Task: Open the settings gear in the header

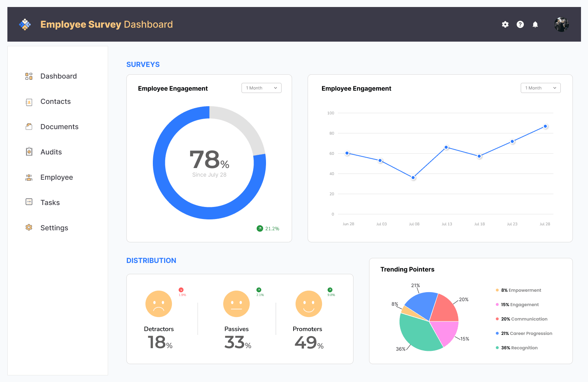Action: tap(505, 24)
